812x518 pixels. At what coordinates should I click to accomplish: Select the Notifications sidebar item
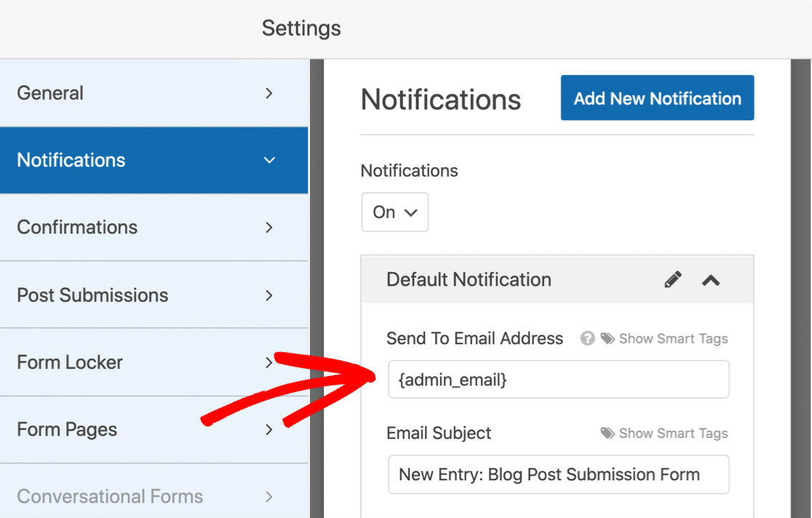coord(154,160)
